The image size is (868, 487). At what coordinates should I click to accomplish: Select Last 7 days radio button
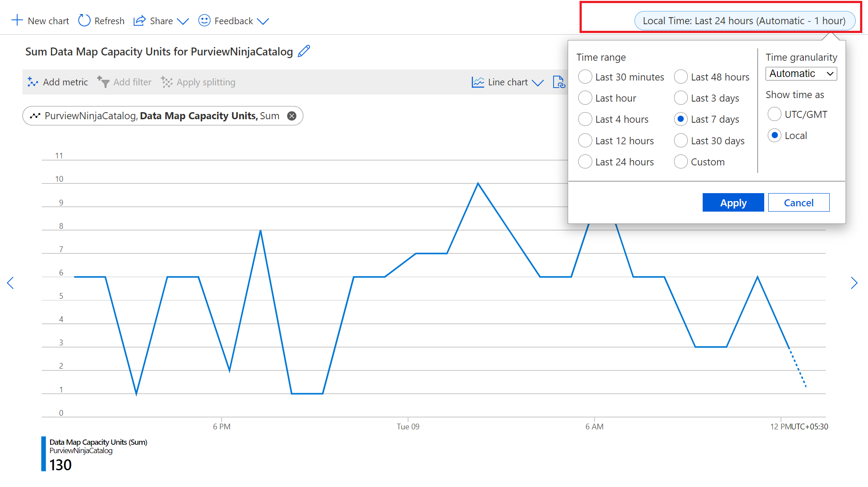pyautogui.click(x=679, y=119)
